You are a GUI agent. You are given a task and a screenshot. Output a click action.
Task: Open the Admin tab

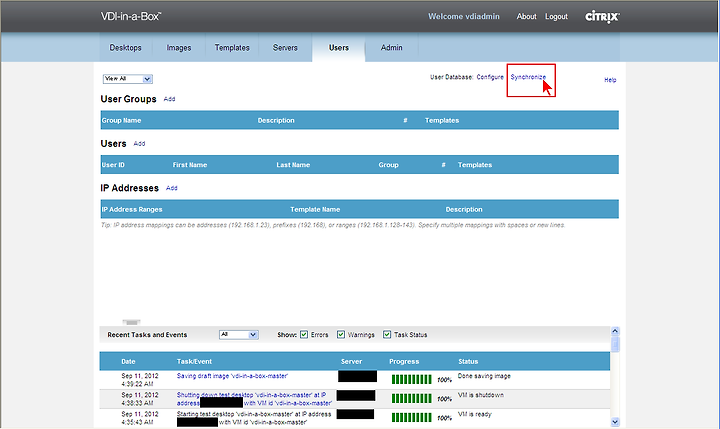click(x=392, y=48)
